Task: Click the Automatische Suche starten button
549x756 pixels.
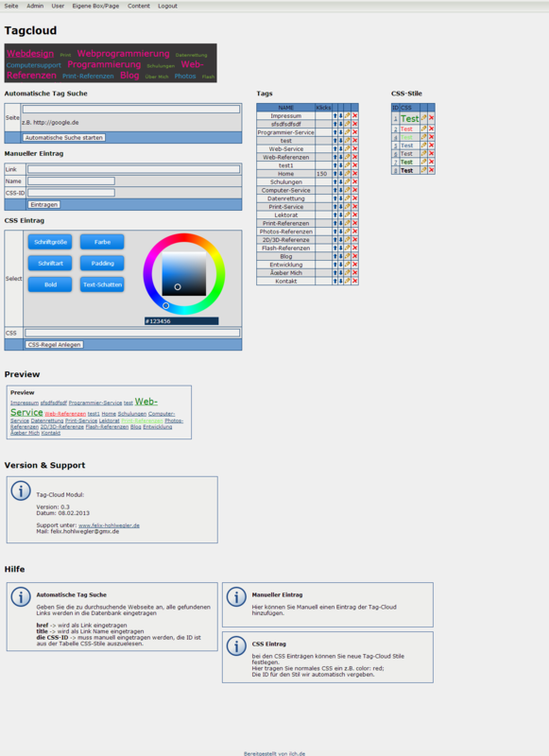Action: [64, 137]
